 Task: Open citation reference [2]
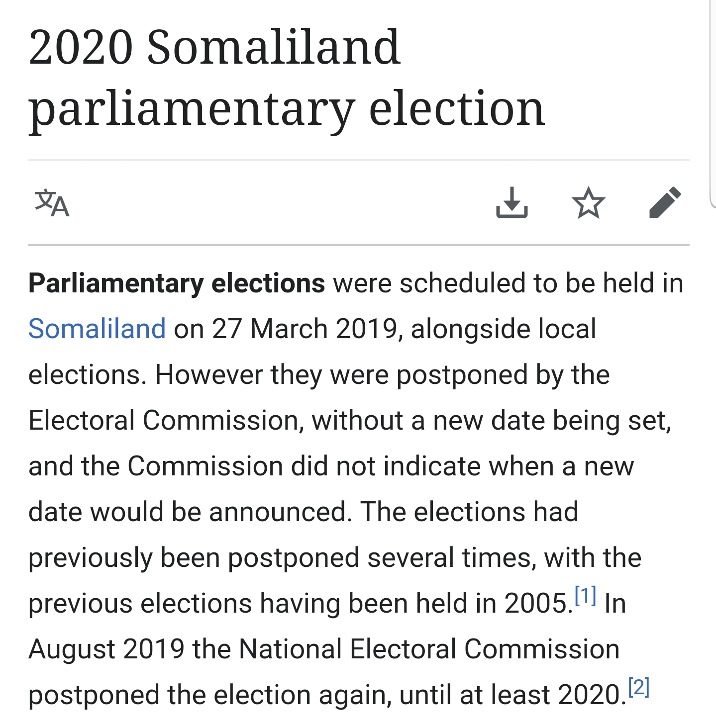click(639, 687)
